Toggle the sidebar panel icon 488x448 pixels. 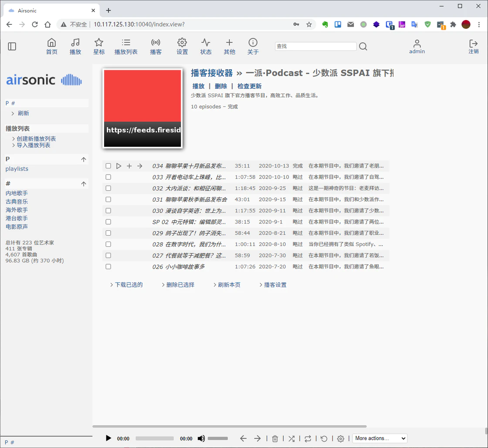tap(12, 46)
